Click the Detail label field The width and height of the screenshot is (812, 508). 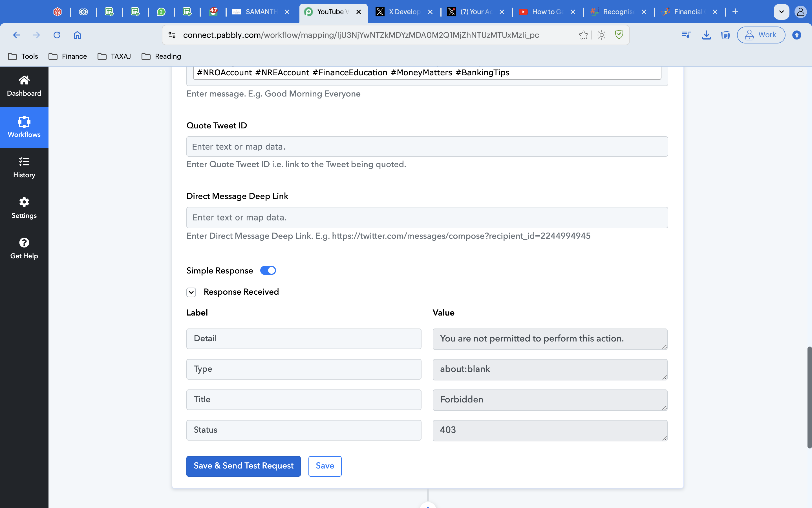pyautogui.click(x=304, y=339)
